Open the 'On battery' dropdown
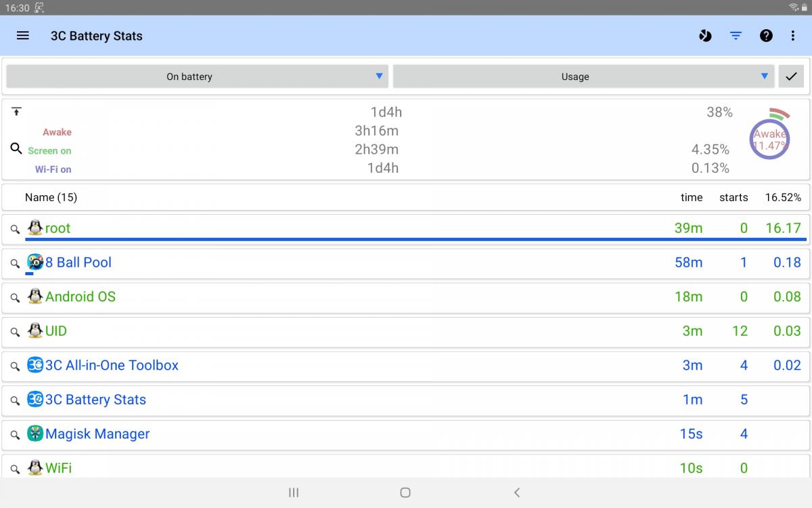This screenshot has height=508, width=812. coord(197,77)
